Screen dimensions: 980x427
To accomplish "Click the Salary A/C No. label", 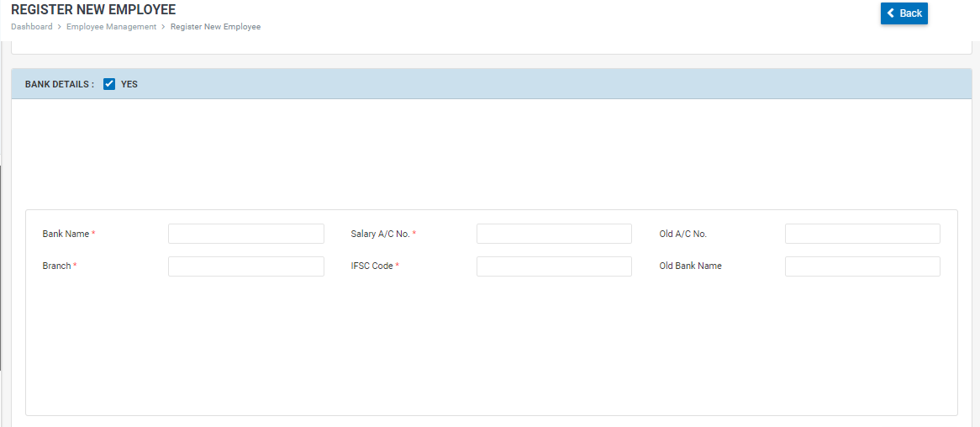I will [380, 234].
